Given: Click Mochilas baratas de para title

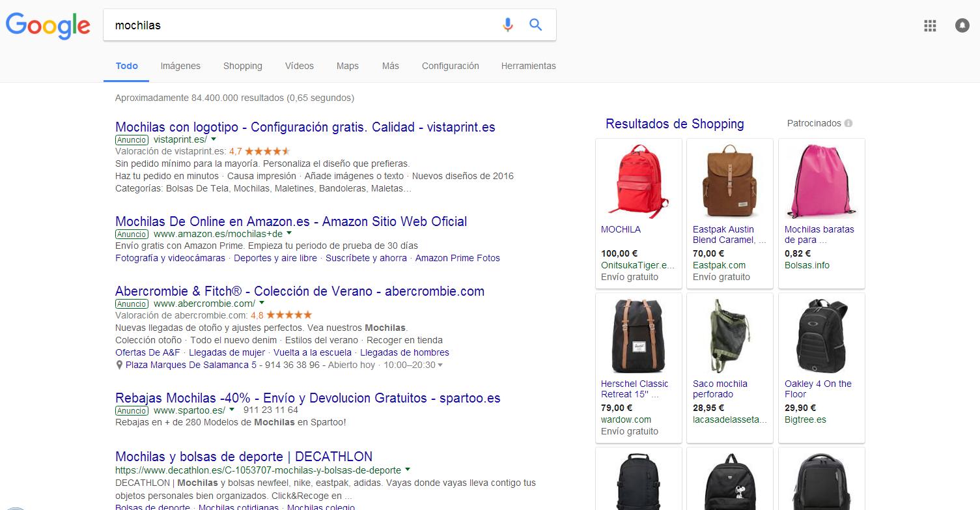Looking at the screenshot, I should click(819, 234).
